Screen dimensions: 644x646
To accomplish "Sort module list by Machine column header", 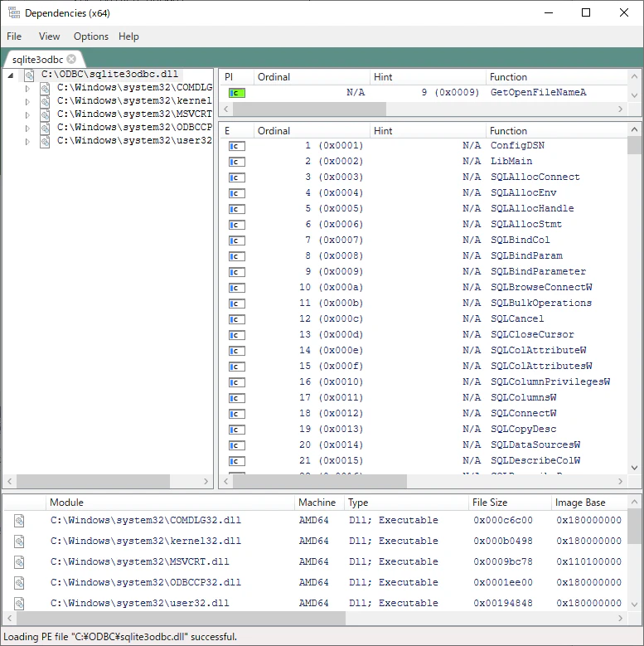I will [x=319, y=503].
